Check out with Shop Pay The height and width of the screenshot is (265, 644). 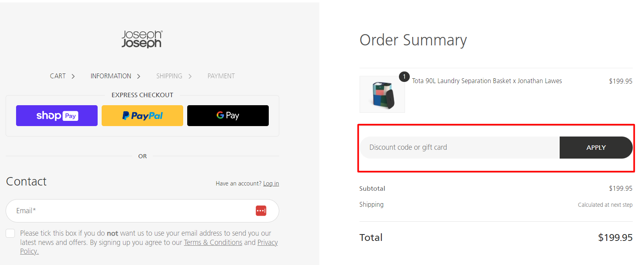[56, 115]
